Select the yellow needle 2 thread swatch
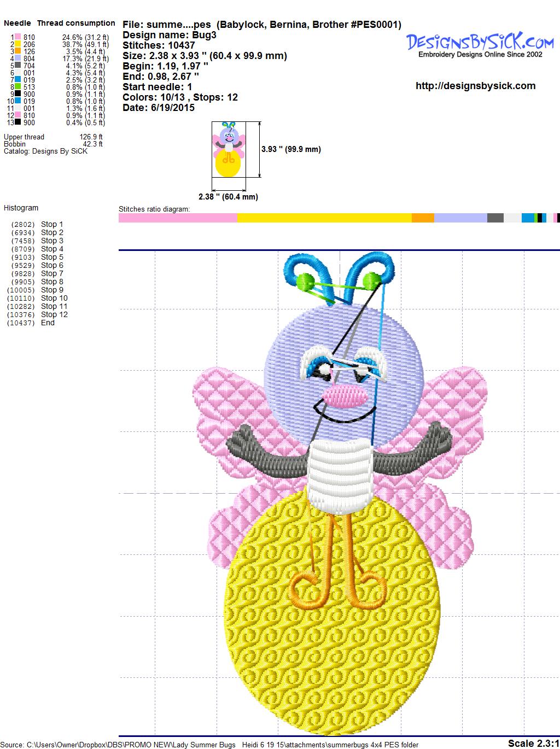This screenshot has width=560, height=749. (x=18, y=45)
